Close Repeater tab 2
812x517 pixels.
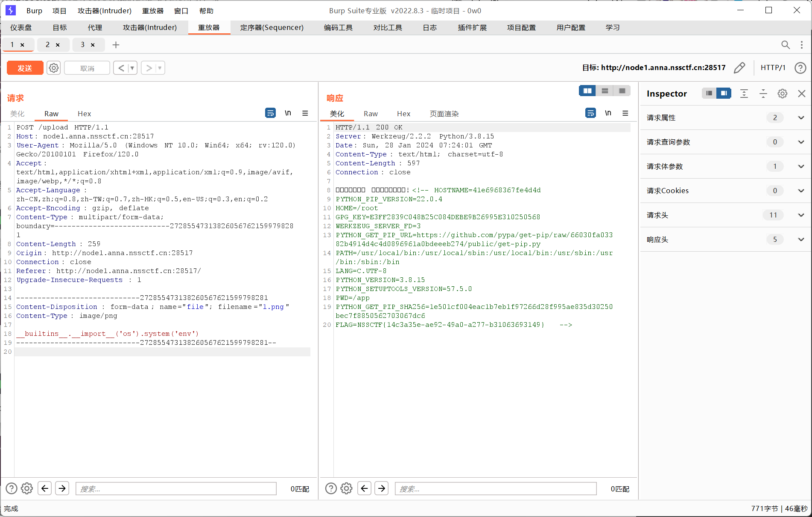pyautogui.click(x=58, y=45)
